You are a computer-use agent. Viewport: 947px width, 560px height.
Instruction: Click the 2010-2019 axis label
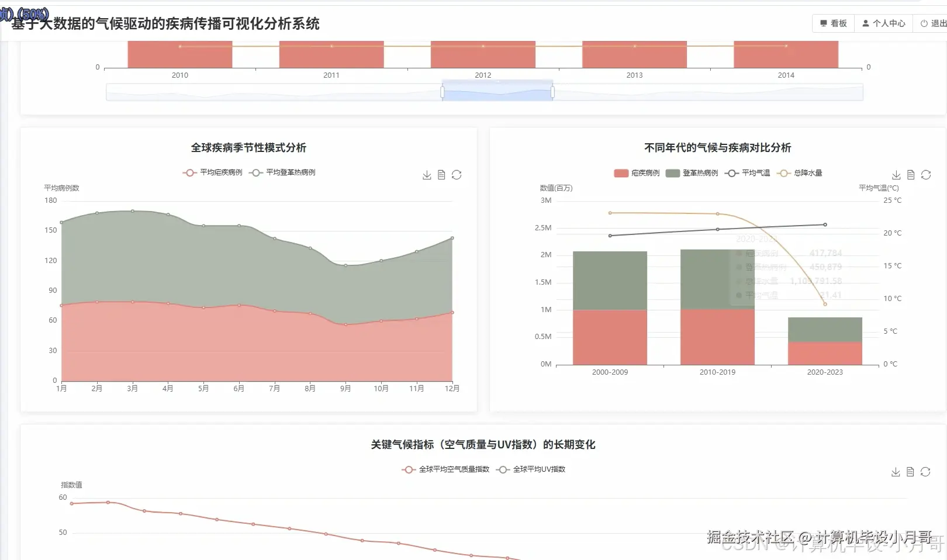point(717,372)
